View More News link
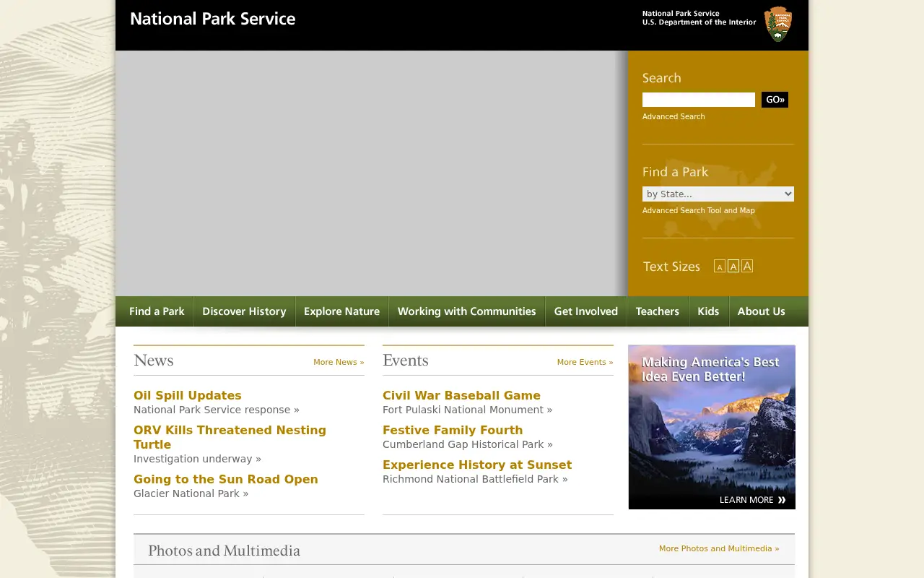The image size is (924, 578). pos(339,362)
